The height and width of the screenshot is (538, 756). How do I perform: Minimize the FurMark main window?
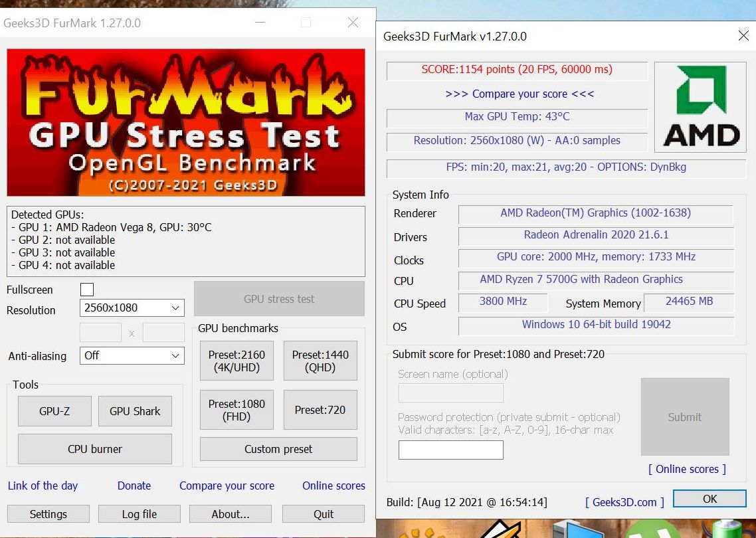click(x=260, y=22)
